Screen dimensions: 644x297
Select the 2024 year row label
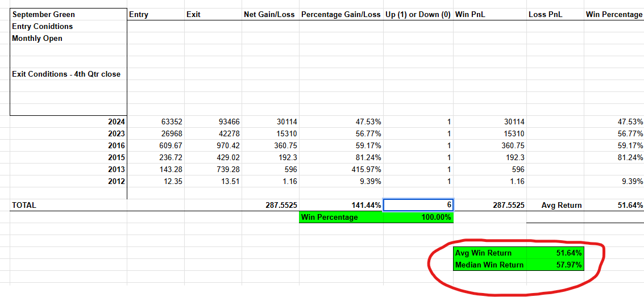(69, 122)
